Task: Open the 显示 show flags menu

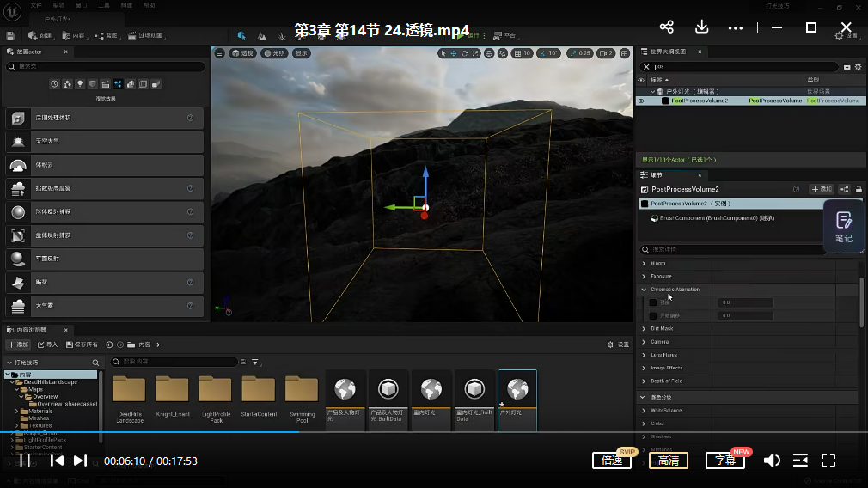Action: pos(301,53)
